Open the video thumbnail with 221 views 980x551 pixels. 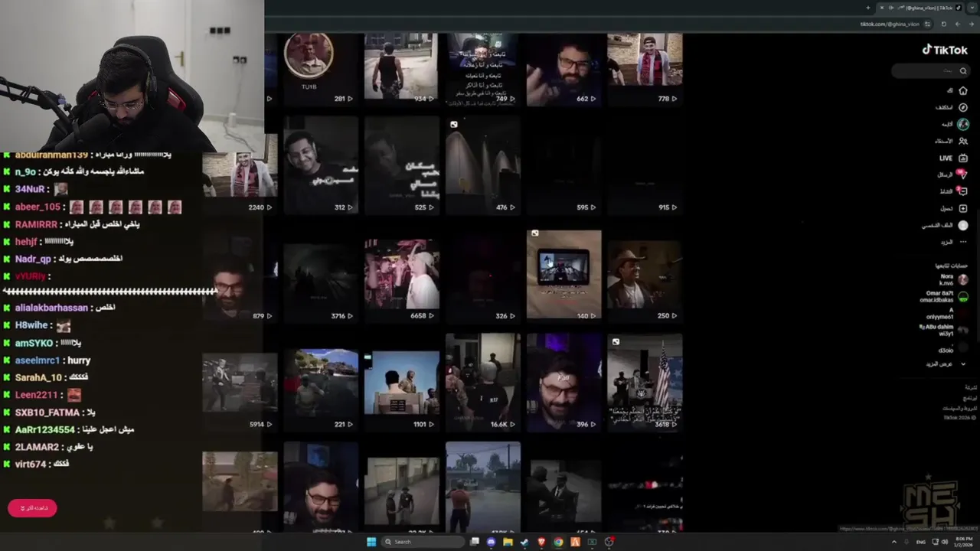tap(321, 383)
